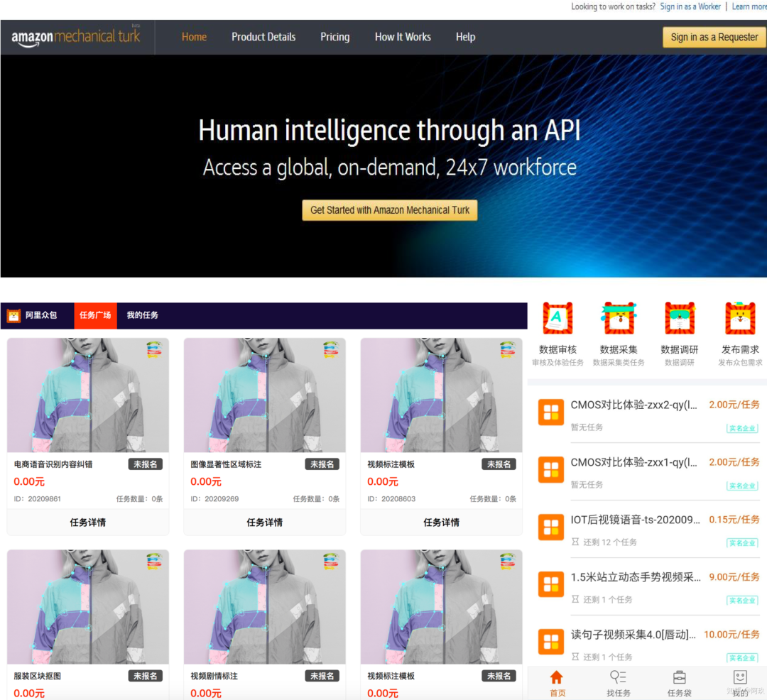The width and height of the screenshot is (767, 700).
Task: Click the 服装区块抠图 task name
Action: coord(37,676)
